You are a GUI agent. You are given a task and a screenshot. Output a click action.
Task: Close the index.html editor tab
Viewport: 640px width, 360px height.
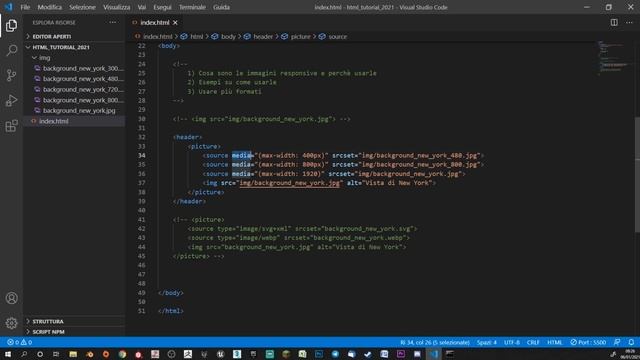[x=175, y=22]
